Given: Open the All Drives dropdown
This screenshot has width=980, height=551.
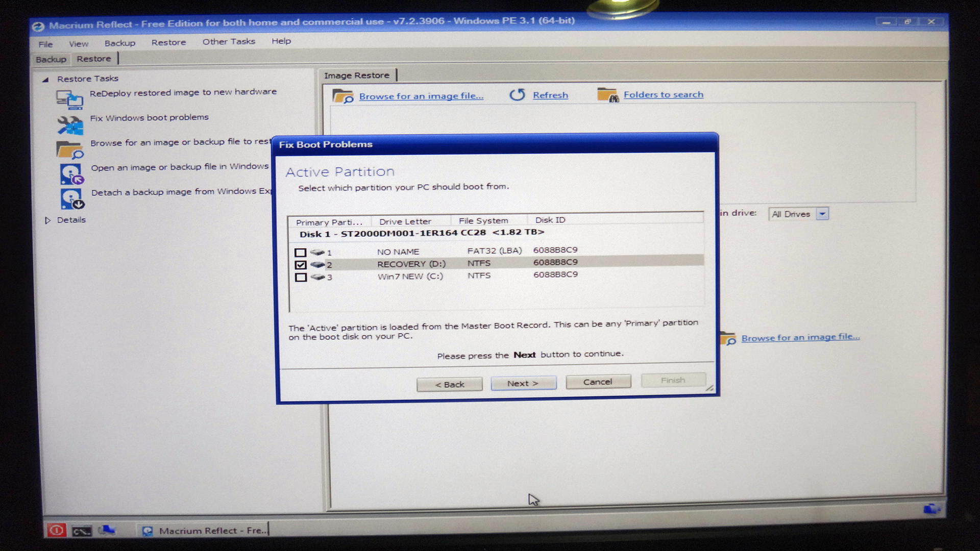Looking at the screenshot, I should (822, 214).
